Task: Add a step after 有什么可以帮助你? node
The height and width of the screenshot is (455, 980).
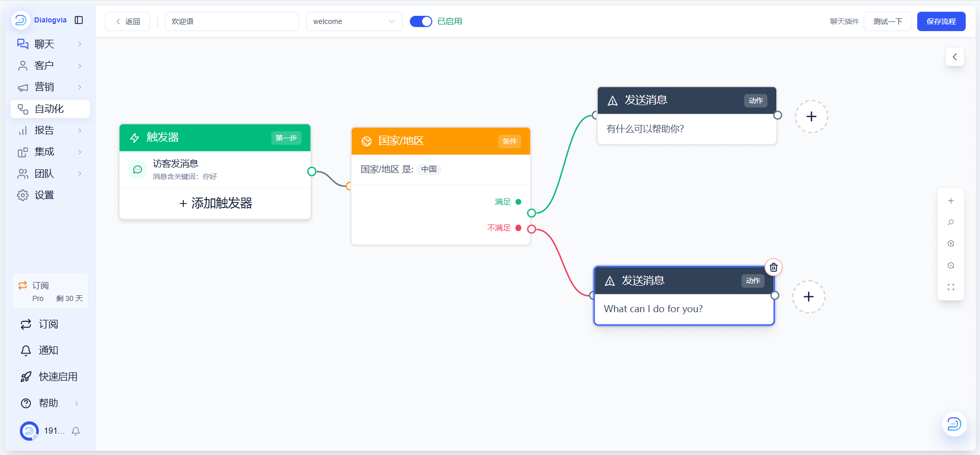Action: pos(811,116)
